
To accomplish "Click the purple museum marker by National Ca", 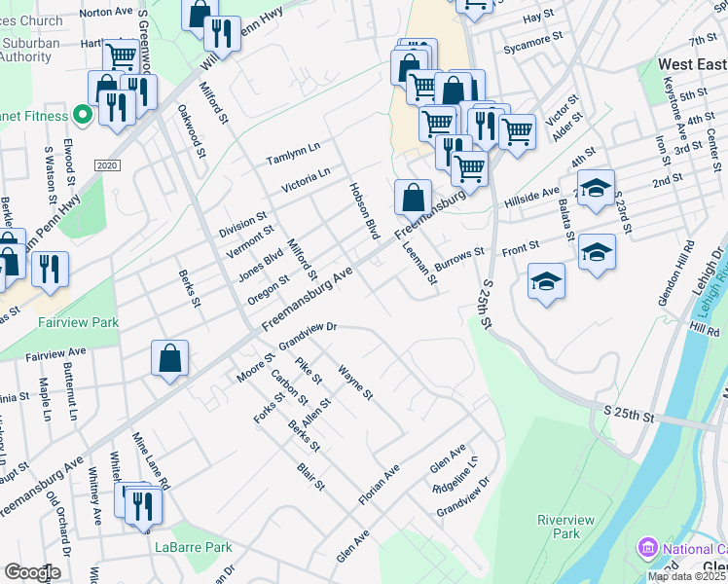I will 645,548.
